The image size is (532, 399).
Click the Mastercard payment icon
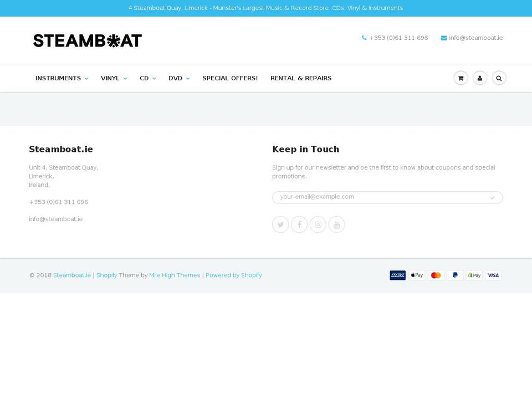click(436, 275)
